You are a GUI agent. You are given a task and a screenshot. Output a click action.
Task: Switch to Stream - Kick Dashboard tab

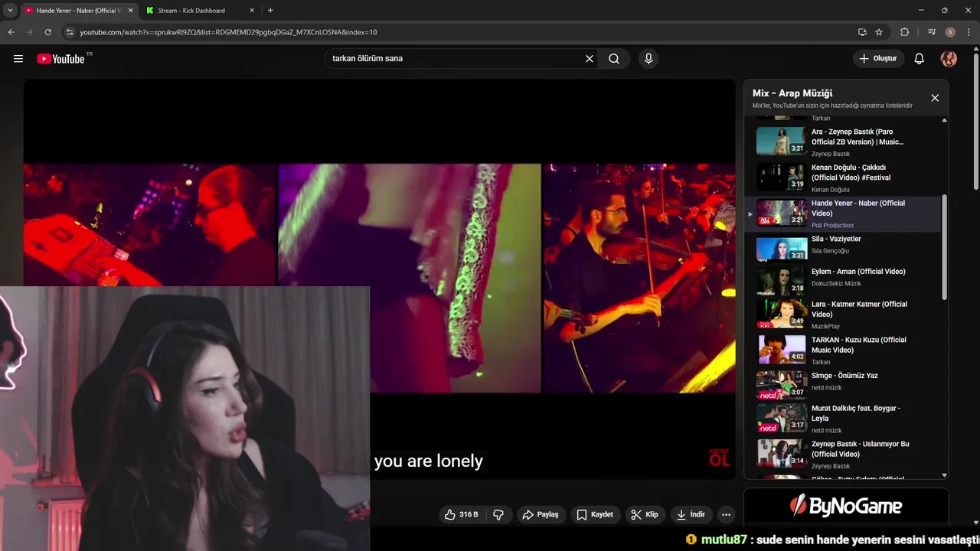tap(199, 11)
